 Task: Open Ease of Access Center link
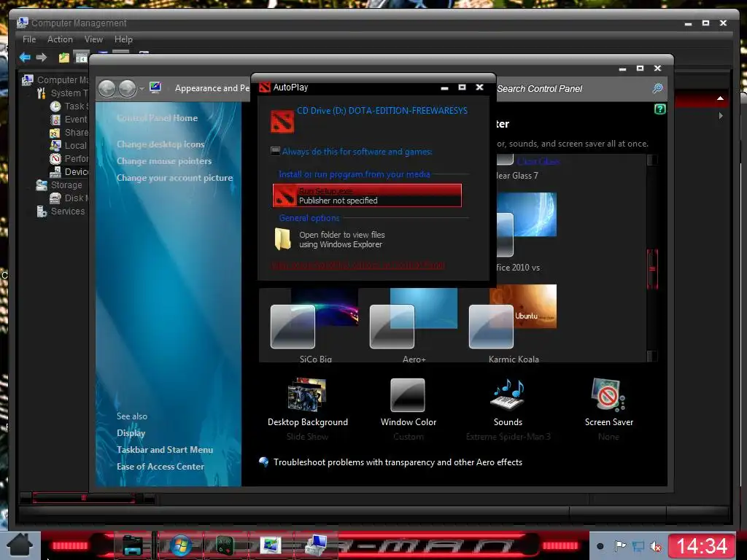coord(160,466)
